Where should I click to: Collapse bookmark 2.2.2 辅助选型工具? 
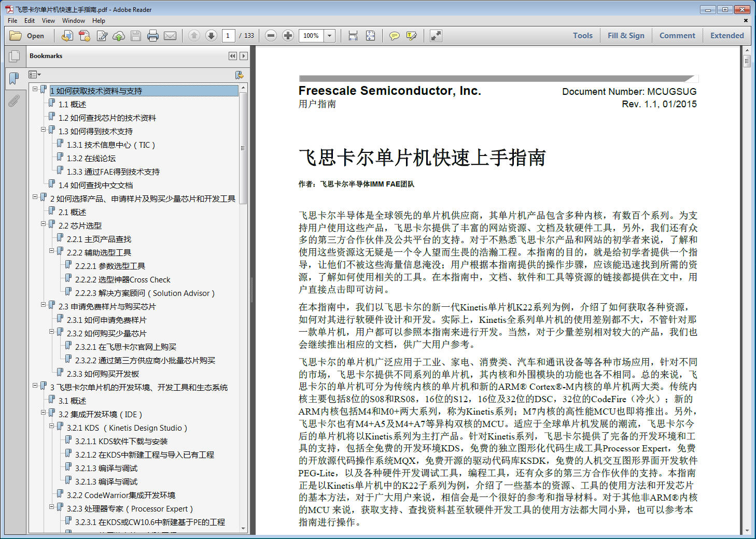click(x=52, y=251)
